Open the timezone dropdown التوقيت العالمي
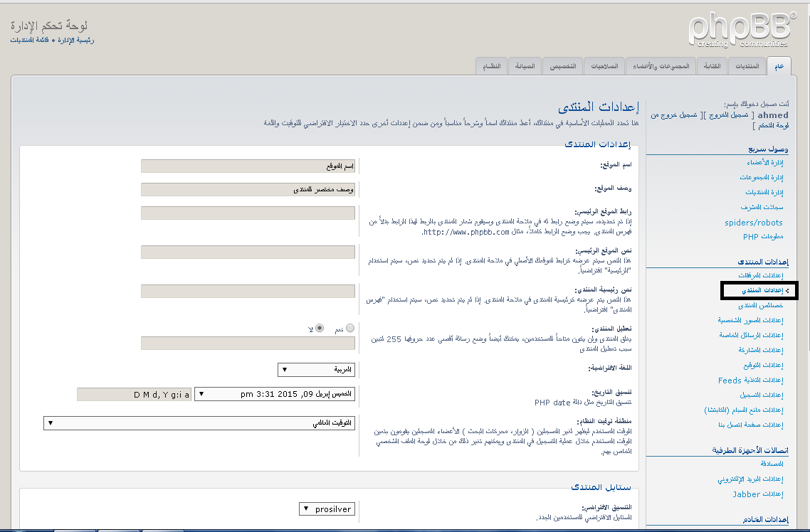 199,423
